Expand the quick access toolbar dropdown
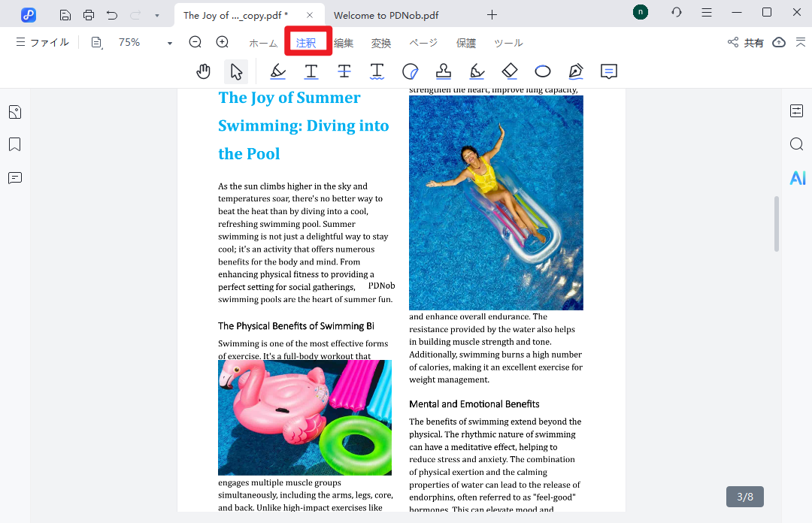The height and width of the screenshot is (523, 812). (156, 15)
